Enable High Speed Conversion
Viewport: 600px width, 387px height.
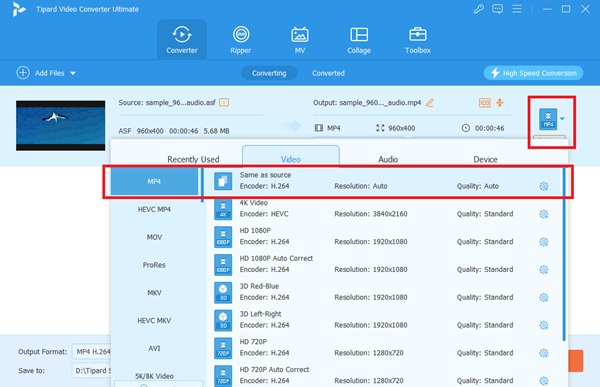click(533, 73)
